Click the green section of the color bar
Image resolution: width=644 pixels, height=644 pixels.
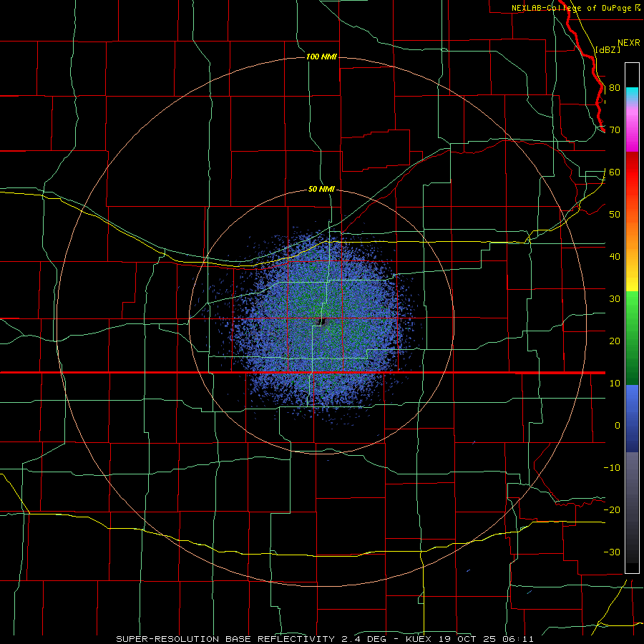632,338
